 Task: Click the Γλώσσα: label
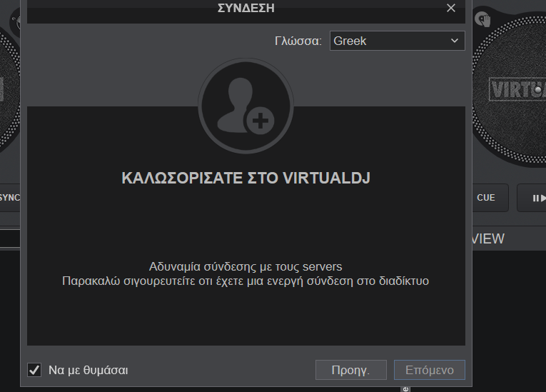pos(298,41)
